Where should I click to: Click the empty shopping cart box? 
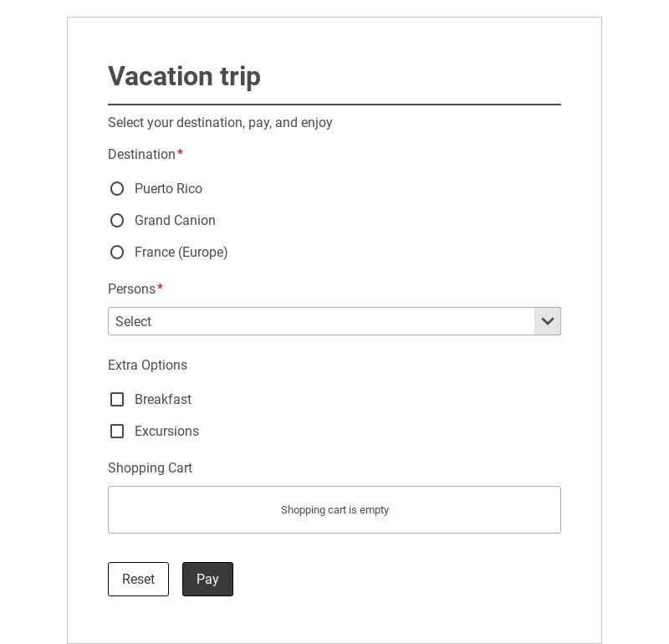tap(334, 509)
